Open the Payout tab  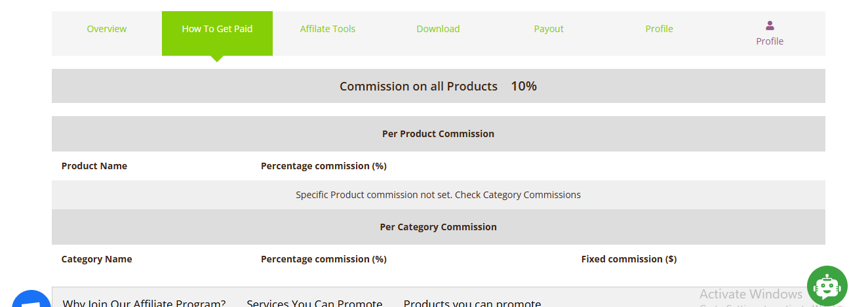tap(549, 29)
